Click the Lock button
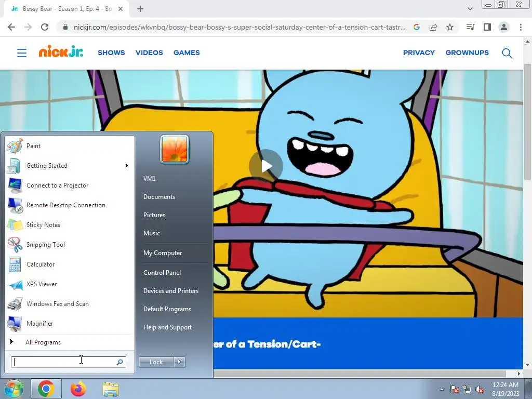Viewport: 532px width, 399px height. pyautogui.click(x=156, y=362)
